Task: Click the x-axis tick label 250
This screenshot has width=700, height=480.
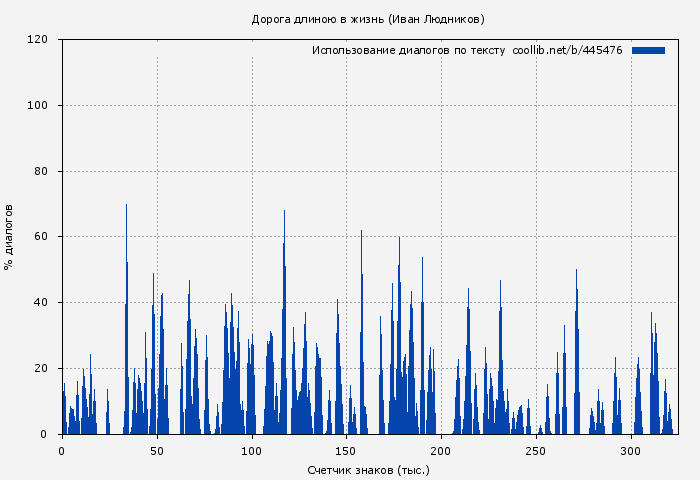Action: point(537,451)
